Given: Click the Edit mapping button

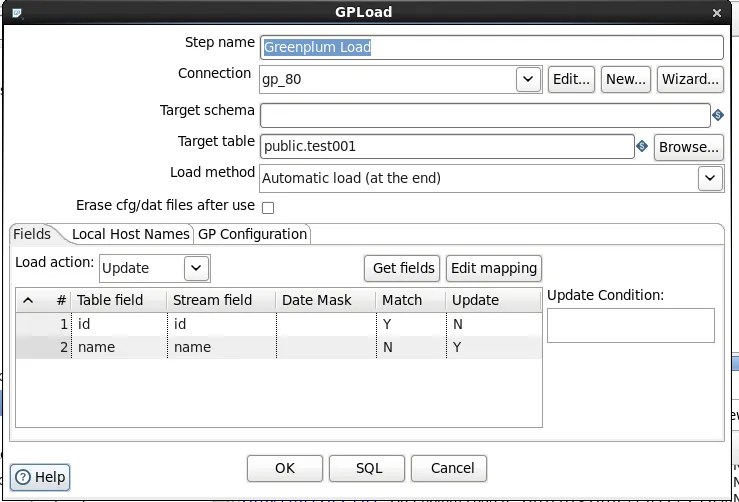Looking at the screenshot, I should (x=494, y=268).
